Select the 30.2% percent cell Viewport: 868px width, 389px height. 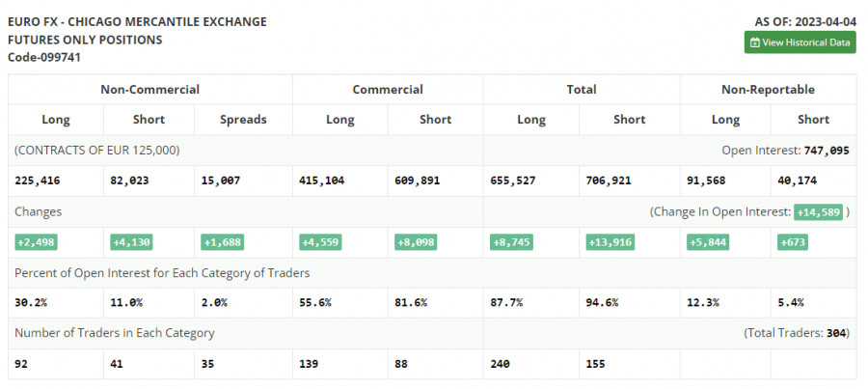point(31,303)
